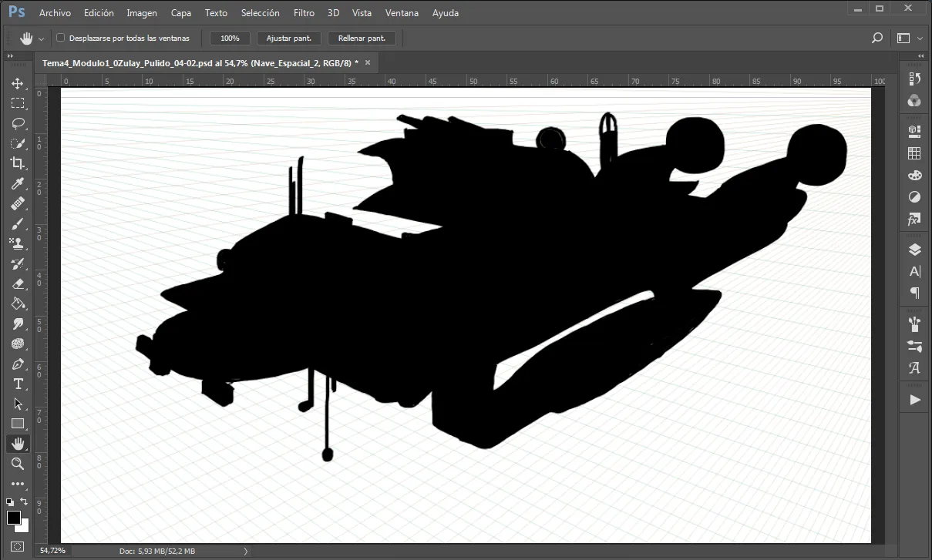Open the Brush settings panel icon
This screenshot has height=560, width=932.
pyautogui.click(x=915, y=346)
